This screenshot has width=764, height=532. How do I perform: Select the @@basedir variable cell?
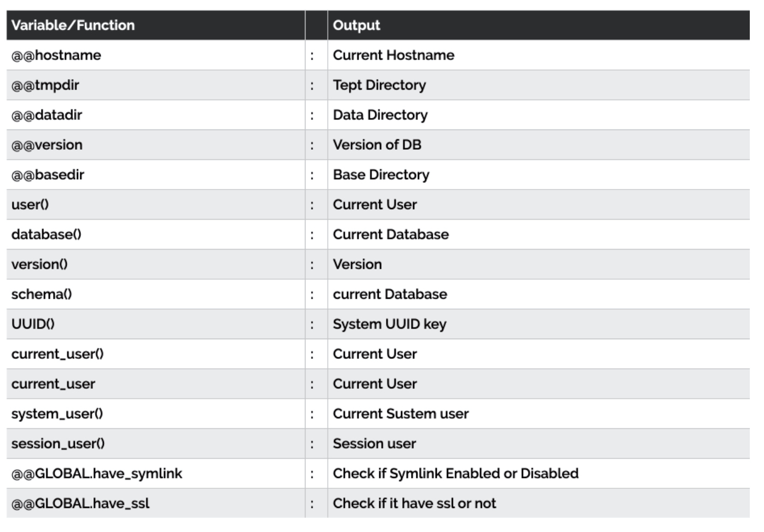point(156,175)
